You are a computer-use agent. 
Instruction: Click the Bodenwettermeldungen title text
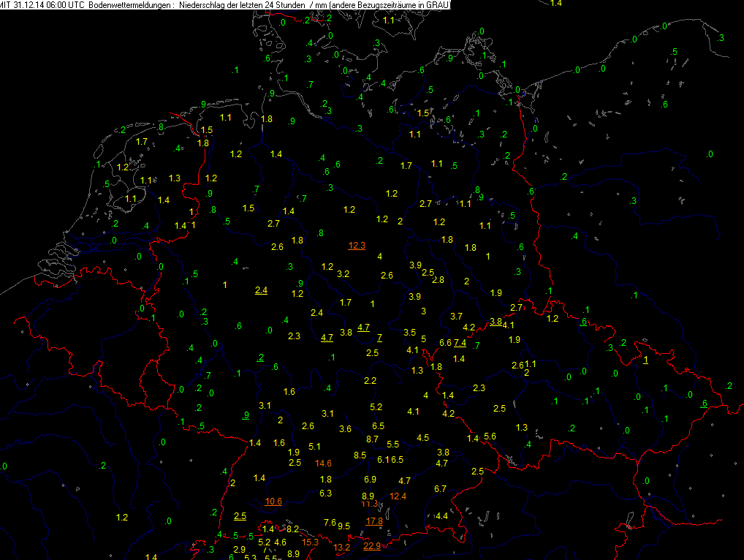[131, 5]
